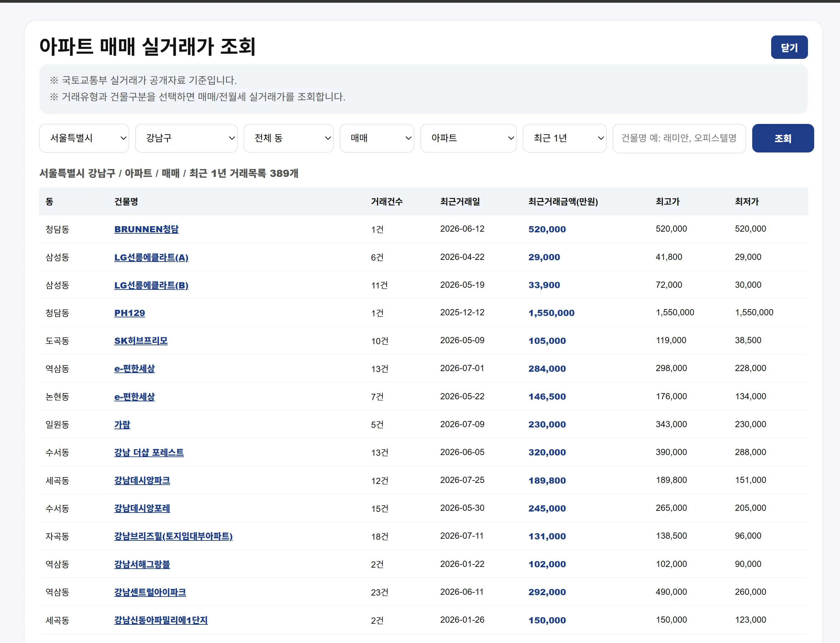Viewport: 840px width, 643px height.
Task: Click the 국토교통부 실거래가 공개자료 notice line
Action: point(143,80)
